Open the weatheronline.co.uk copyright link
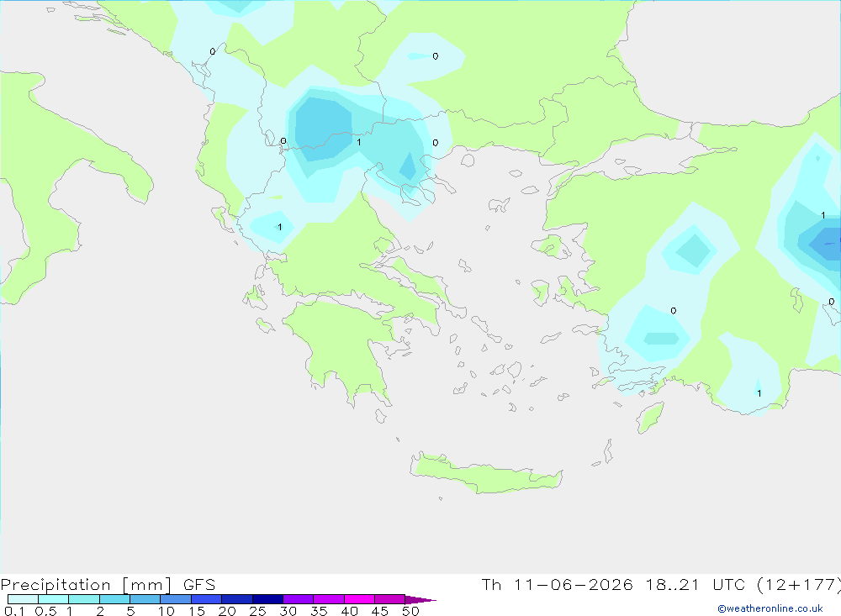The image size is (841, 616). pos(770,608)
